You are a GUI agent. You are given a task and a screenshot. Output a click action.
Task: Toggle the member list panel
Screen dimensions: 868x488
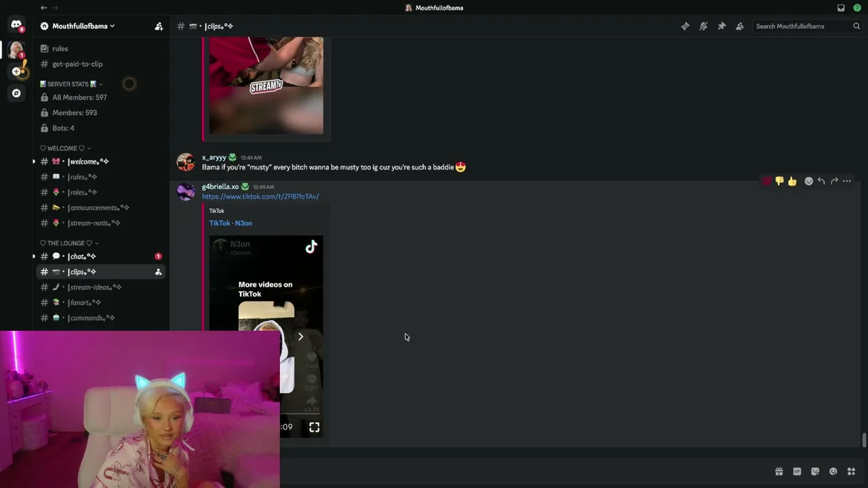click(740, 26)
